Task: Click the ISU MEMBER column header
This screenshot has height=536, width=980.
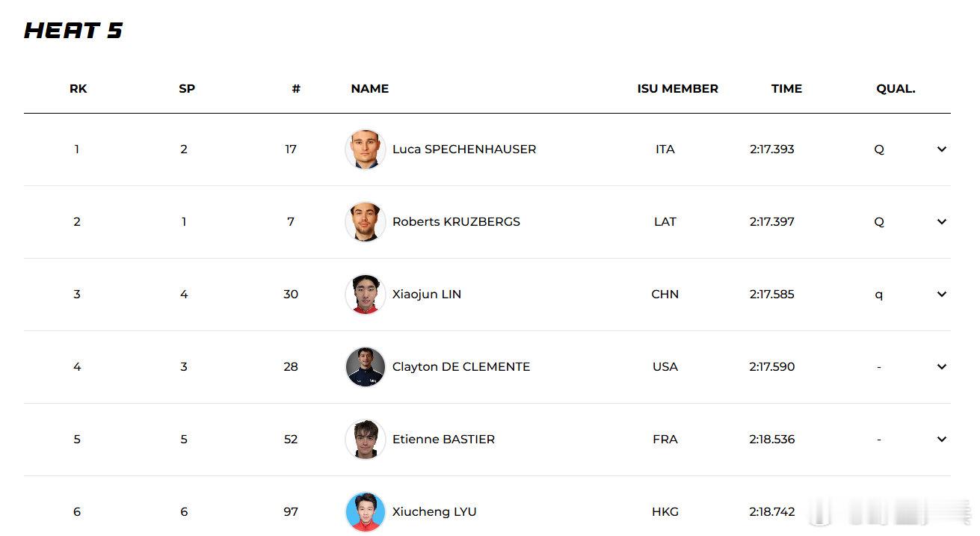Action: 677,89
